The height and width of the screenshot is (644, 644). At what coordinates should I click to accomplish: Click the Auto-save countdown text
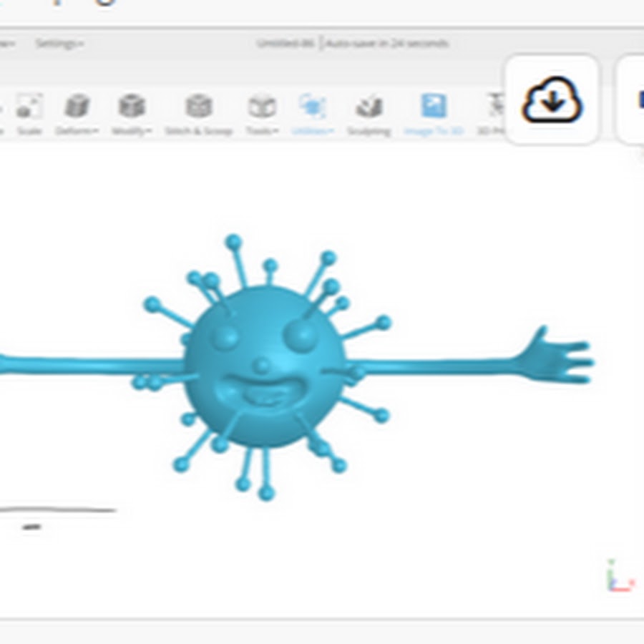pyautogui.click(x=387, y=43)
